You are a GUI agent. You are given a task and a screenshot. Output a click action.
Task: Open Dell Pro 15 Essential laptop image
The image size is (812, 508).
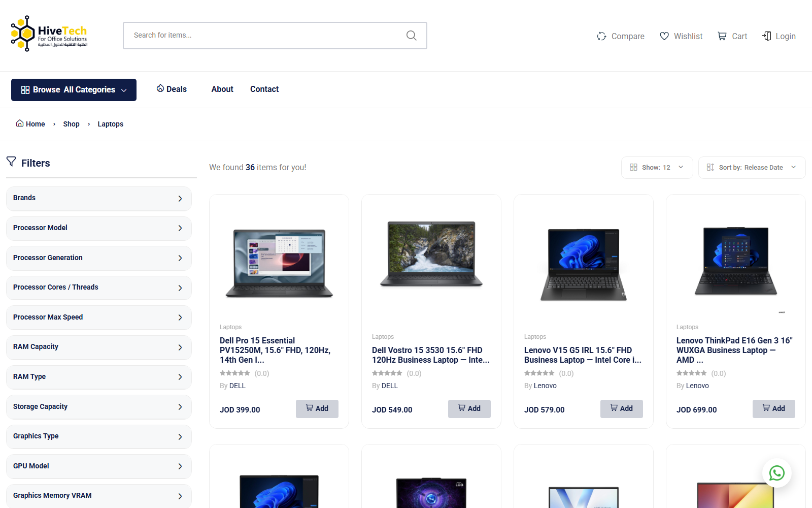point(279,263)
